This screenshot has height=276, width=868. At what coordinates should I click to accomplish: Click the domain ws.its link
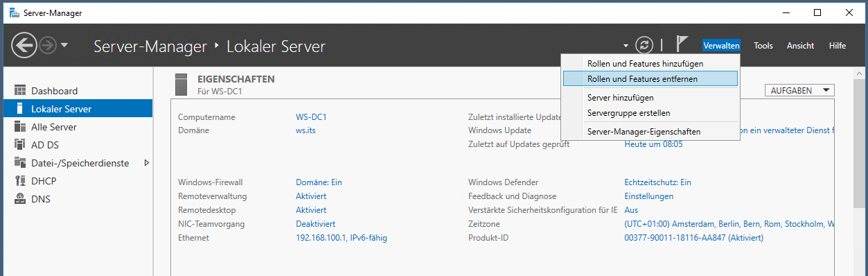click(305, 130)
